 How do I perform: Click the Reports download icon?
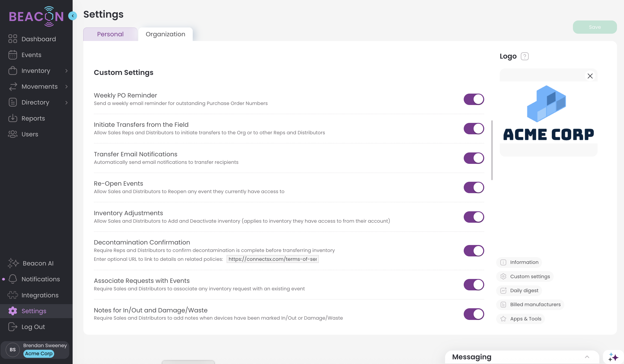12,118
